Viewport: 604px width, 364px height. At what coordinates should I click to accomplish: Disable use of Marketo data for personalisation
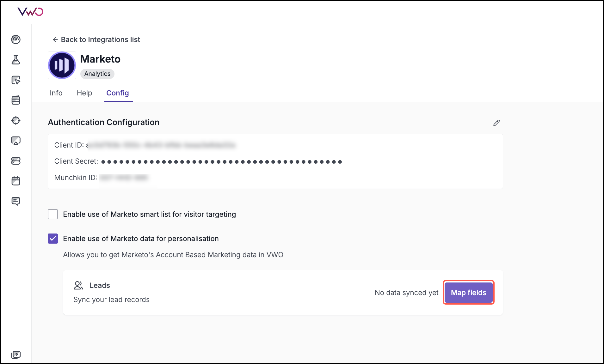(x=53, y=239)
